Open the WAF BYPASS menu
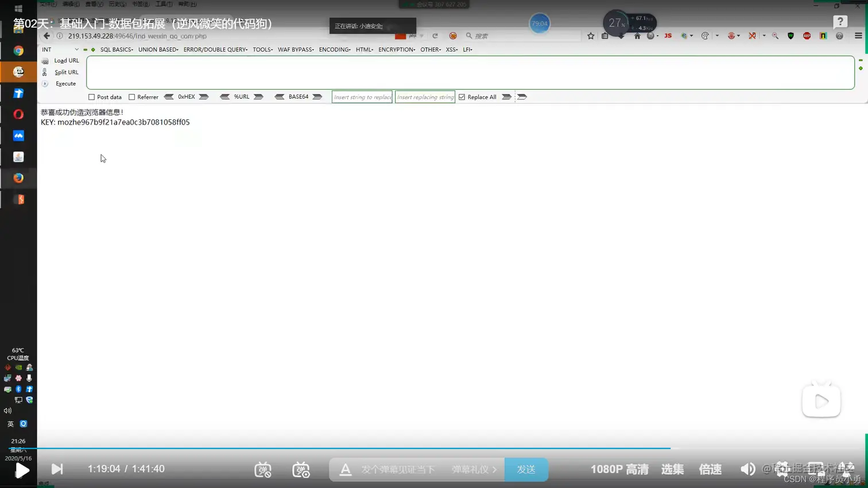Viewport: 868px width, 488px height. tap(296, 49)
